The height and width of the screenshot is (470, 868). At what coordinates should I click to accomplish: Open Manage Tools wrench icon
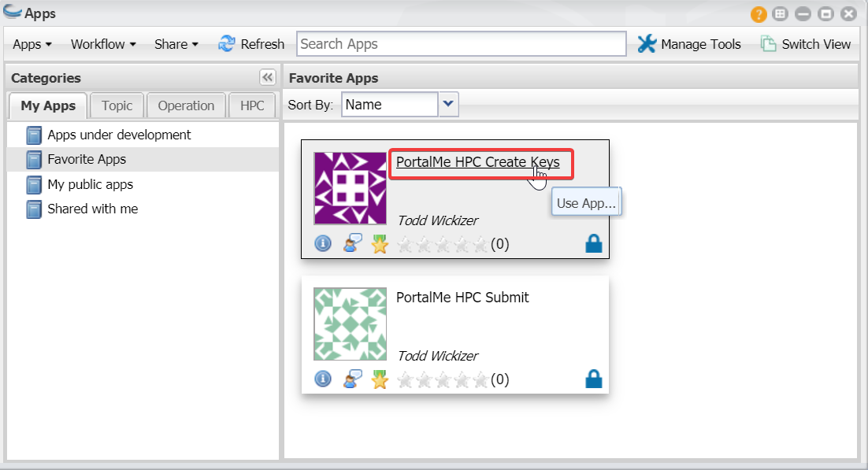(647, 44)
